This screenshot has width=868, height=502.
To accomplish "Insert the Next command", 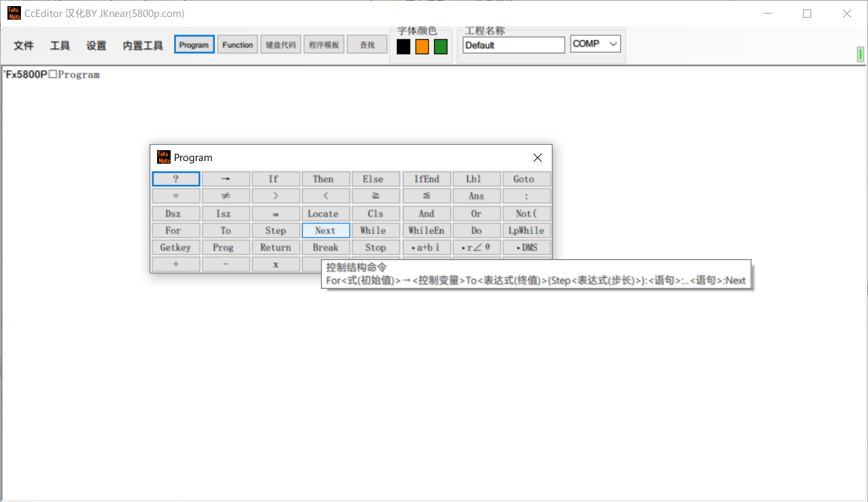I will tap(326, 231).
